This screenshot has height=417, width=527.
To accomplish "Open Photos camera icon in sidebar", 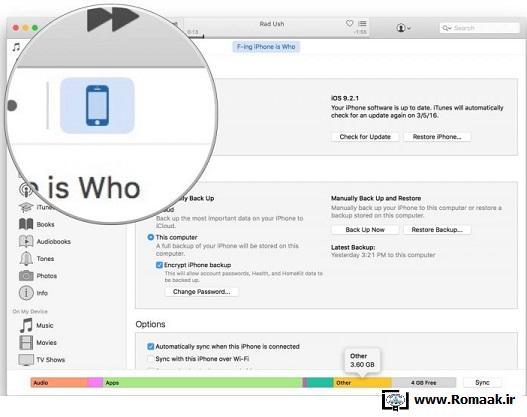I will [26, 276].
